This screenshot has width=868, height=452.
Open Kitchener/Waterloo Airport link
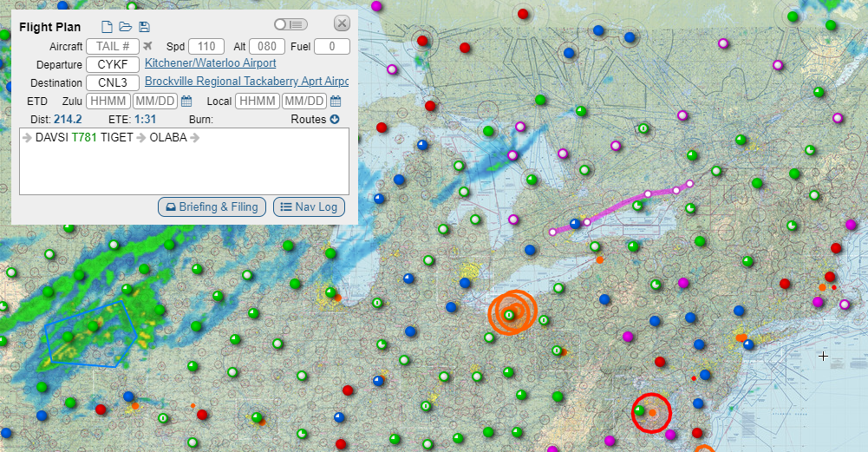coord(211,63)
